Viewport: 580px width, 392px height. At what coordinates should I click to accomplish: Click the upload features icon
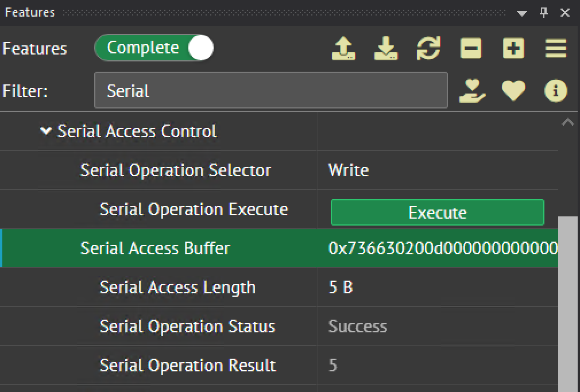point(343,49)
